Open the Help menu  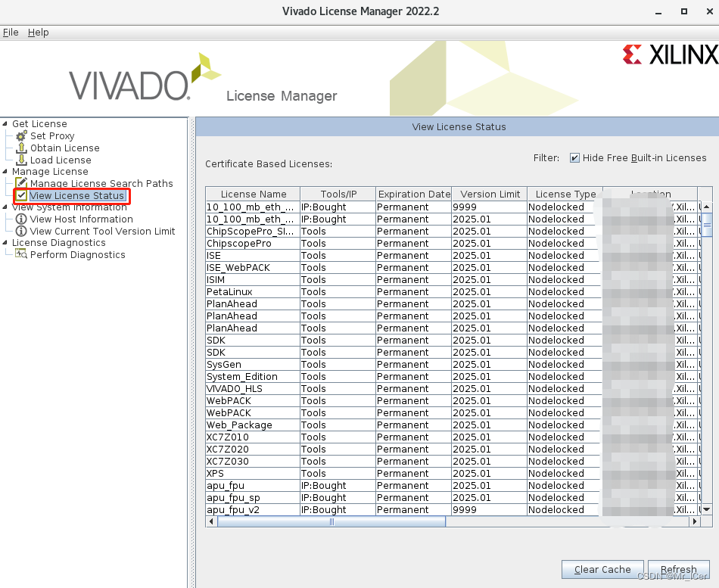coord(38,32)
